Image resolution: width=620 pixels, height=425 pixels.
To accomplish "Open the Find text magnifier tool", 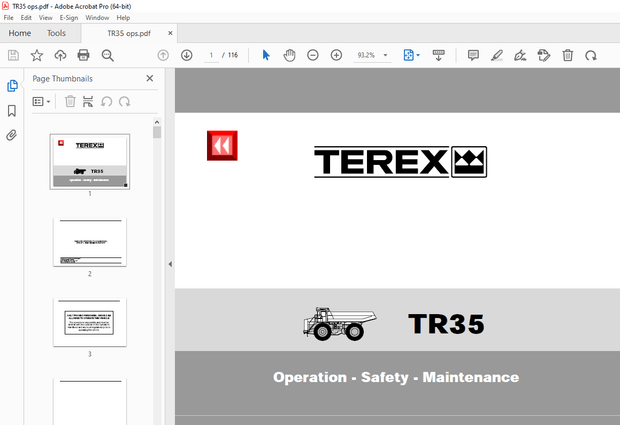I will 108,55.
